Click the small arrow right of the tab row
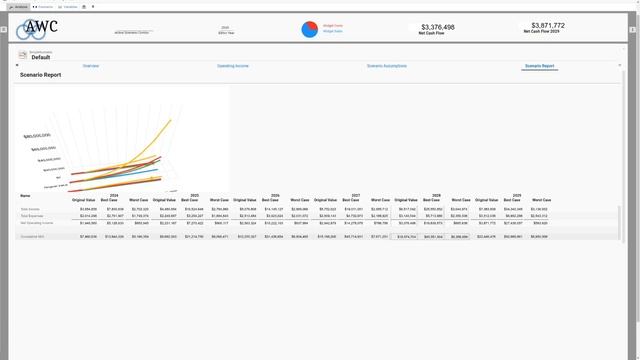The width and height of the screenshot is (640, 360). pos(620,65)
